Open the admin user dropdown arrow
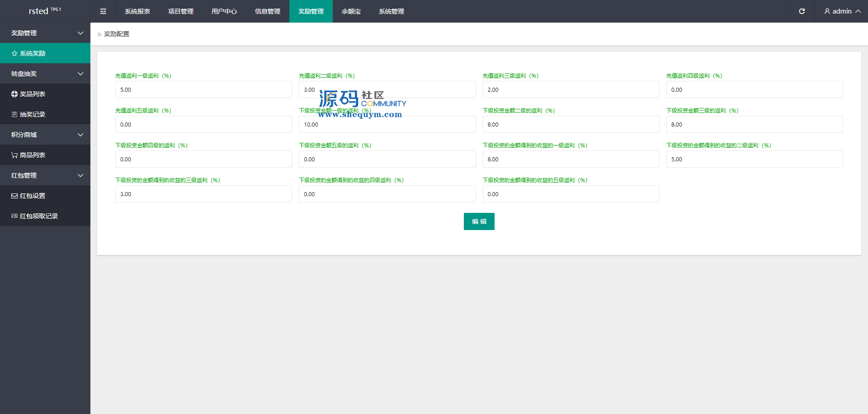868x414 pixels. click(x=858, y=11)
